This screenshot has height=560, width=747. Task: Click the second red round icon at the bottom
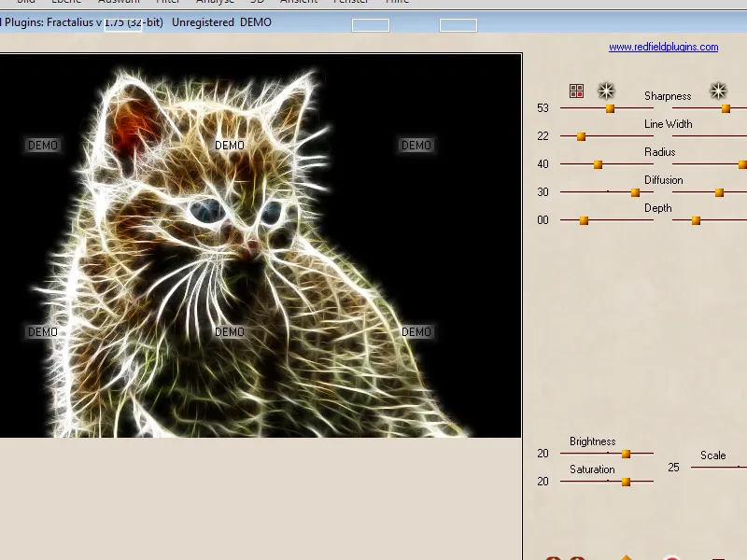pos(577,557)
